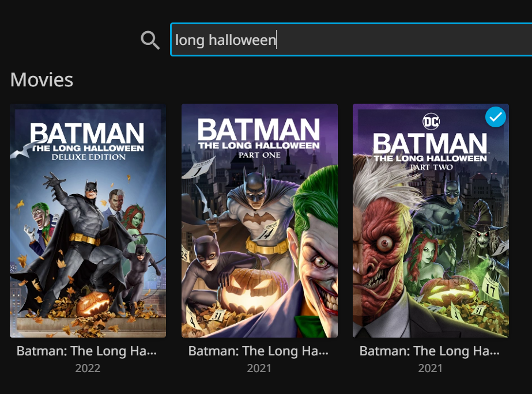Click the title link under the Part Two poster

point(430,351)
